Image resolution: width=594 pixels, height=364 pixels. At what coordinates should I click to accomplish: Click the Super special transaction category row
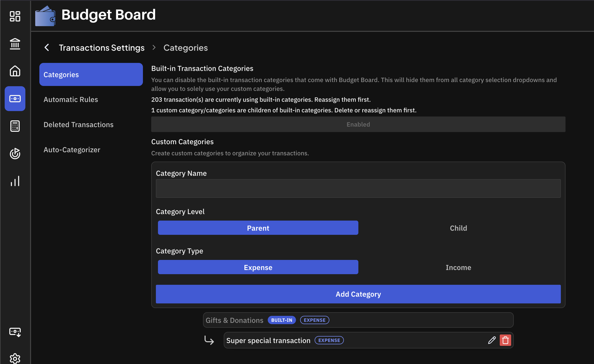tap(369, 340)
